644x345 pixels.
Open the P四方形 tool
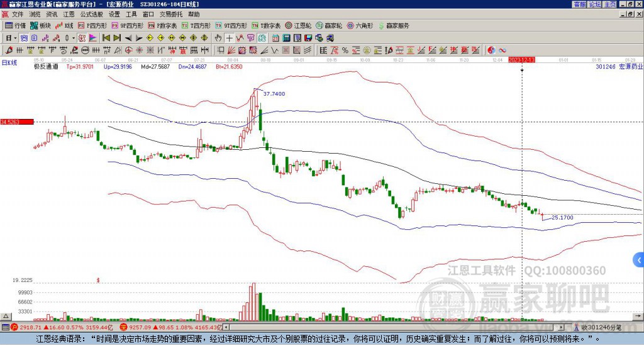[x=92, y=25]
